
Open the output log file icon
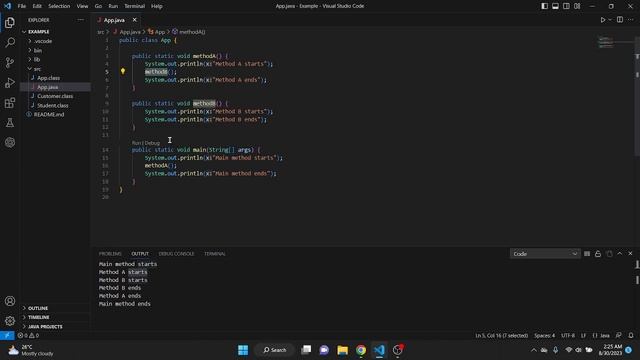609,253
